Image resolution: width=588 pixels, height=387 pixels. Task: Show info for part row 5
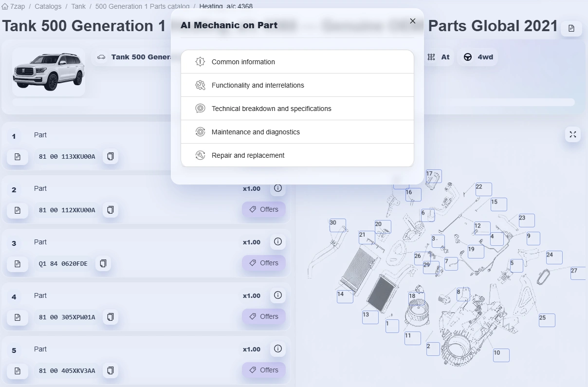click(x=278, y=349)
